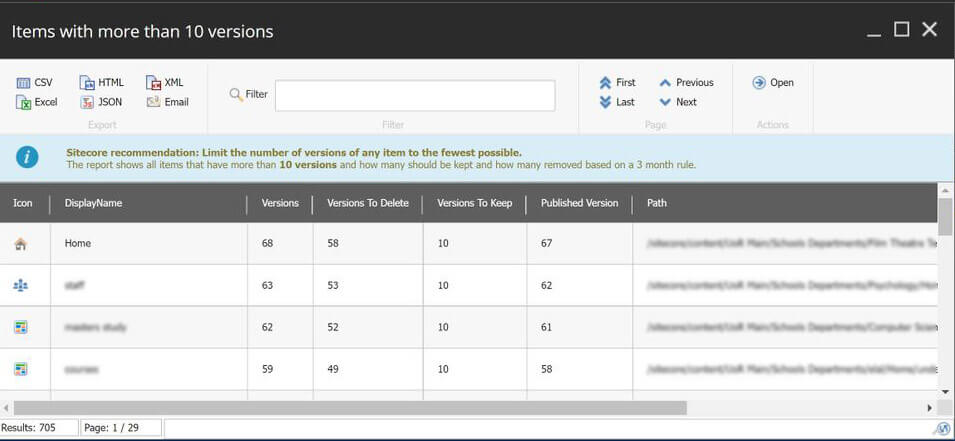
Task: Go to the Last page
Action: pos(617,102)
